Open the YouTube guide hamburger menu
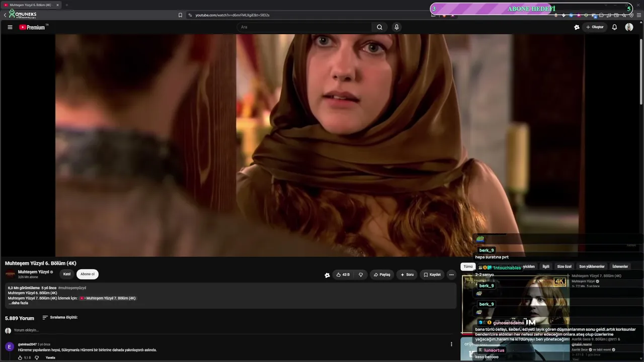 pos(10,27)
